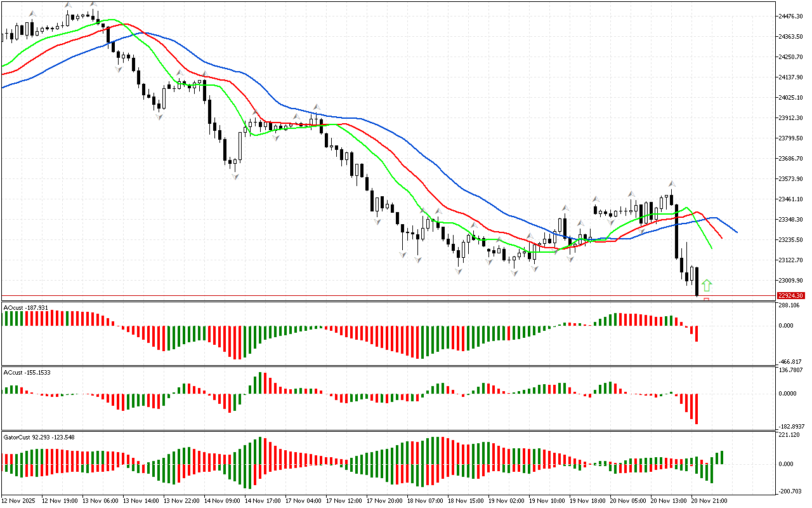Image resolution: width=812 pixels, height=508 pixels.
Task: Click the red current price label 22924.30
Action: (791, 296)
